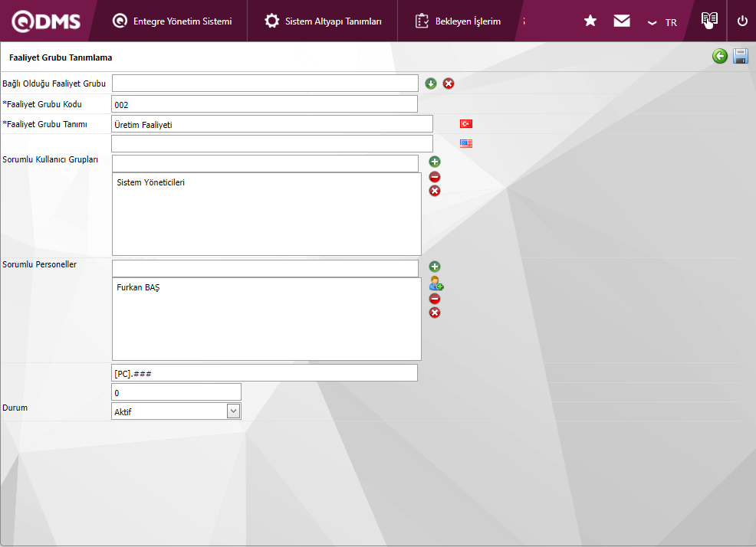Add a responsible user group with green plus
Image resolution: width=756 pixels, height=547 pixels.
(x=435, y=162)
